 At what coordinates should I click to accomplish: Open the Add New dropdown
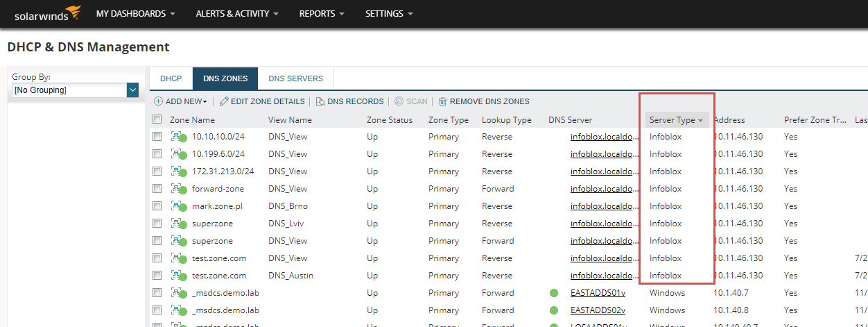[x=186, y=101]
